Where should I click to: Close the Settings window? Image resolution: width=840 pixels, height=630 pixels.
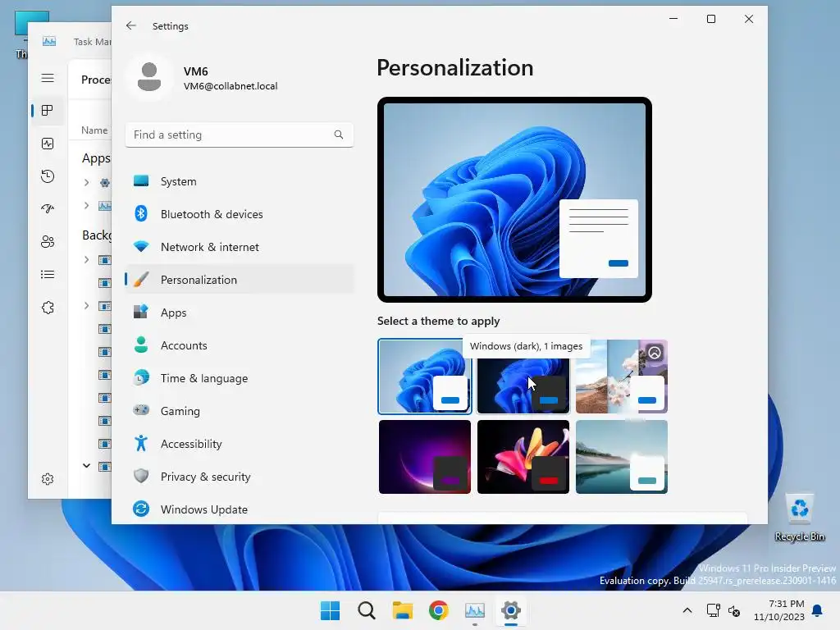click(x=749, y=20)
